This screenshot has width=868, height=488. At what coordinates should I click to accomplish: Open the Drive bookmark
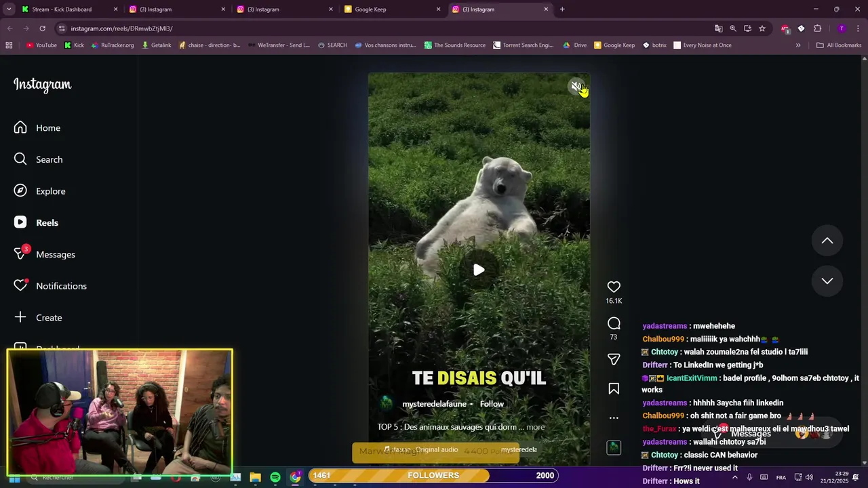pos(575,45)
